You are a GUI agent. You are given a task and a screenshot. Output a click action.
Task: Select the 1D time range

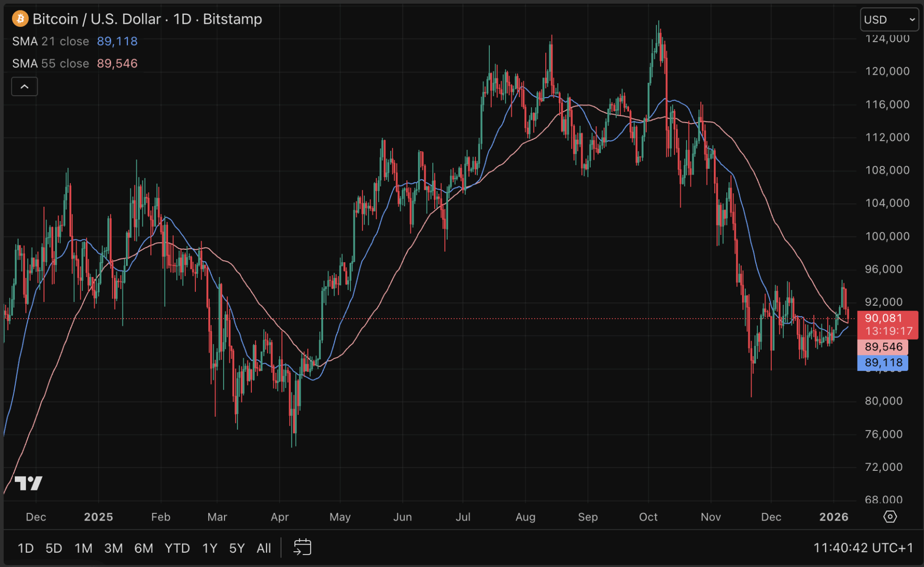coord(25,548)
